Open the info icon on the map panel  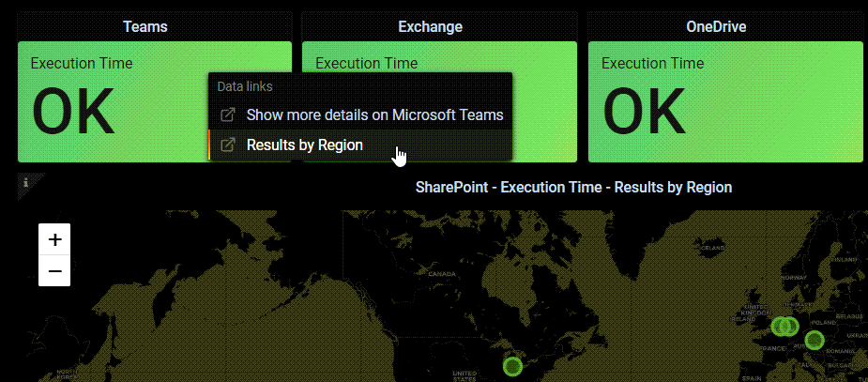click(x=25, y=181)
